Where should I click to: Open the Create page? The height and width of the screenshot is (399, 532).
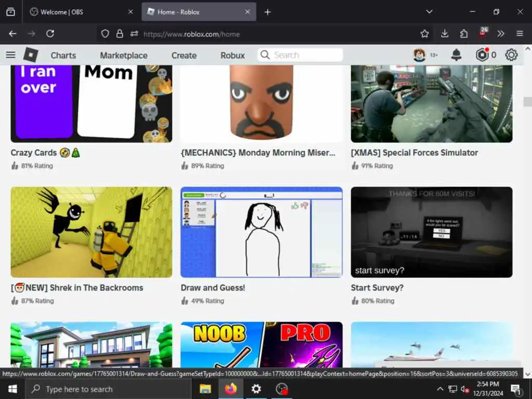(x=184, y=55)
